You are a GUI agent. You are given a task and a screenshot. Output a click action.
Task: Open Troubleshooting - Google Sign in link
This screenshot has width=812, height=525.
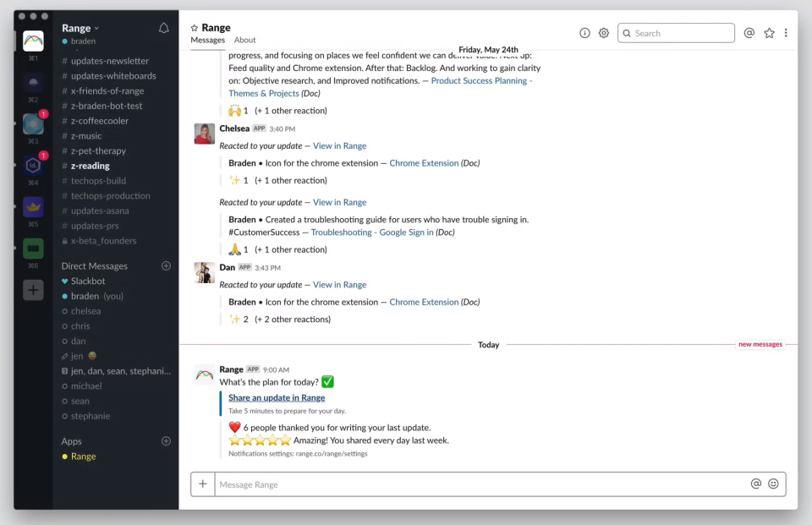pyautogui.click(x=372, y=232)
